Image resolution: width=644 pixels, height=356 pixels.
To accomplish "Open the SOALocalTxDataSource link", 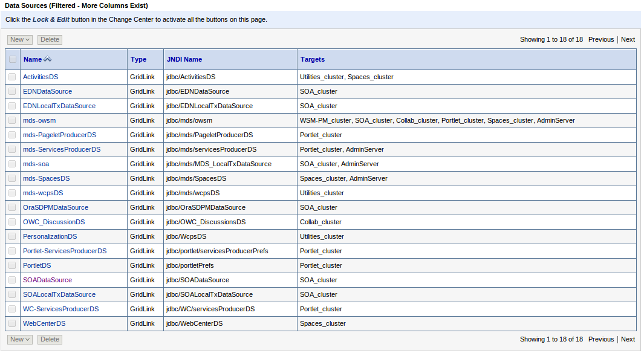I will point(59,294).
